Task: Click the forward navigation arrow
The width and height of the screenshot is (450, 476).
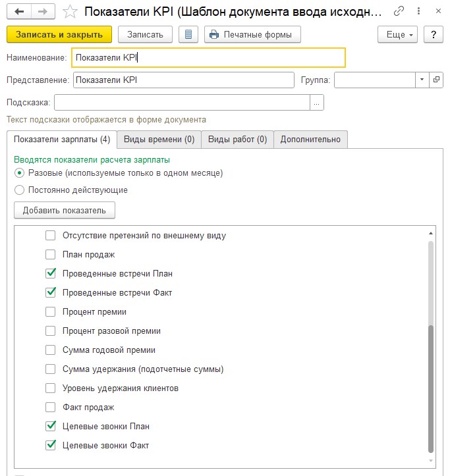Action: [x=42, y=12]
